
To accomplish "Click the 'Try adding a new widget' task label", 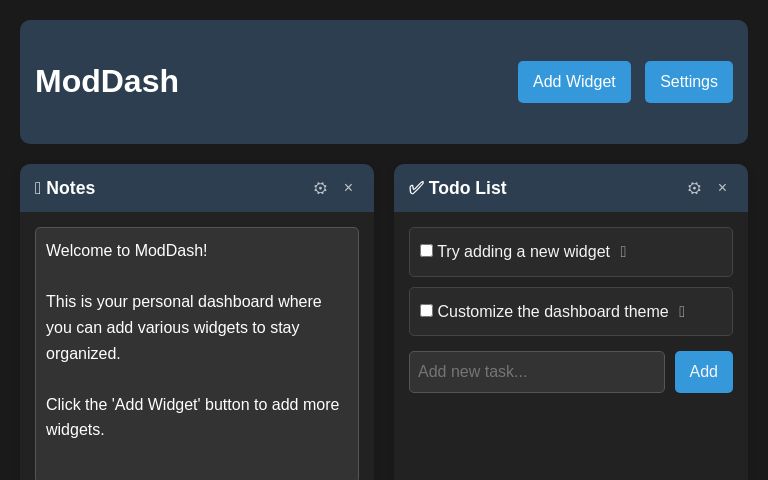I will [523, 252].
